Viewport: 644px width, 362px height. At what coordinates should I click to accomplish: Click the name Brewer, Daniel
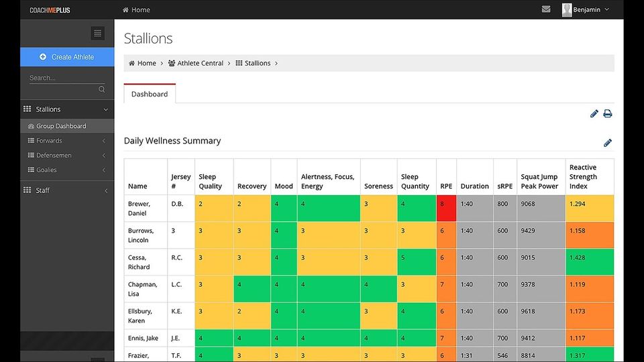pos(139,208)
